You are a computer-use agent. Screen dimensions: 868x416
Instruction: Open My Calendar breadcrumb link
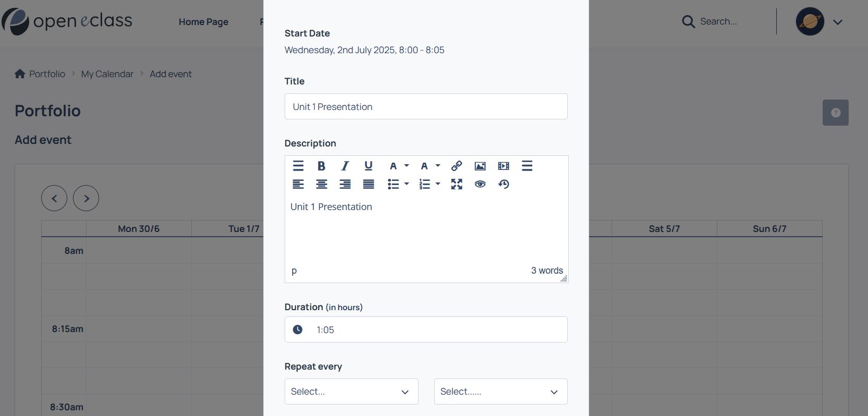(x=107, y=74)
